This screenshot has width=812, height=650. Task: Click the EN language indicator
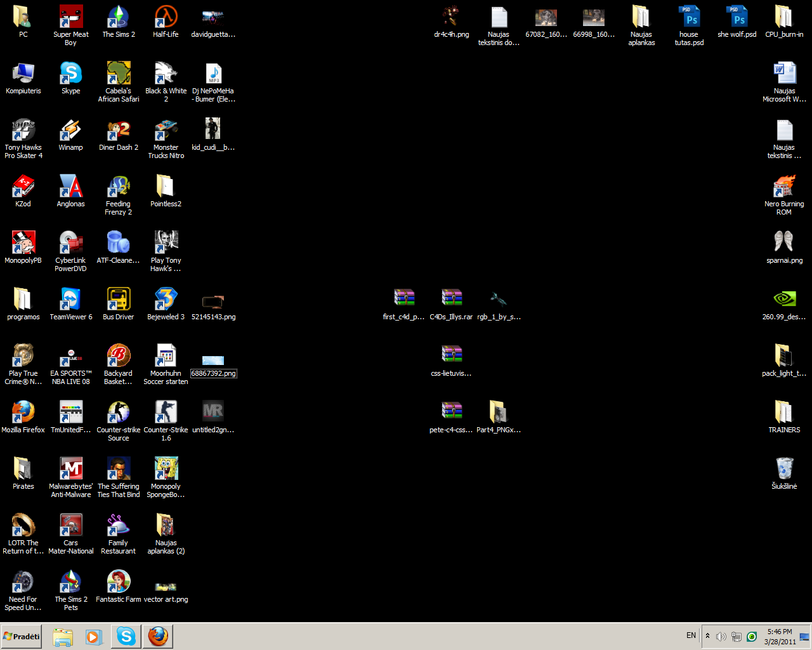click(691, 635)
